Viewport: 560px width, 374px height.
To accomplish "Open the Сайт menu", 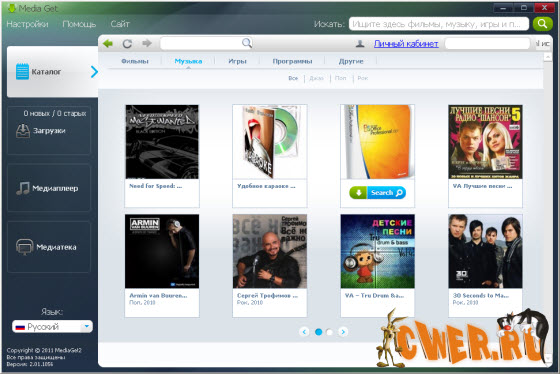I will click(120, 24).
